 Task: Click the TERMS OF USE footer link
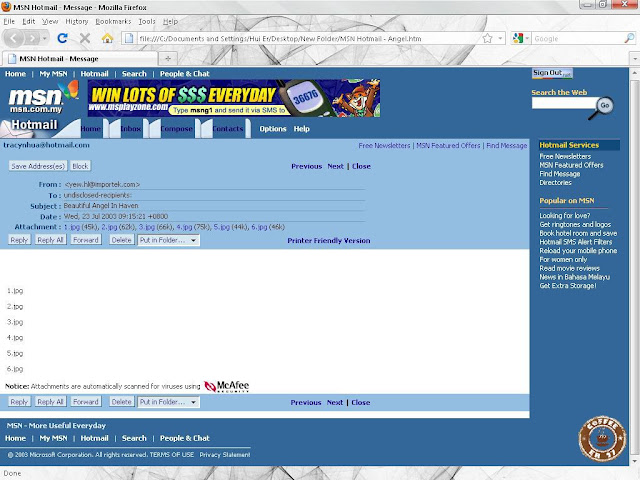[172, 455]
